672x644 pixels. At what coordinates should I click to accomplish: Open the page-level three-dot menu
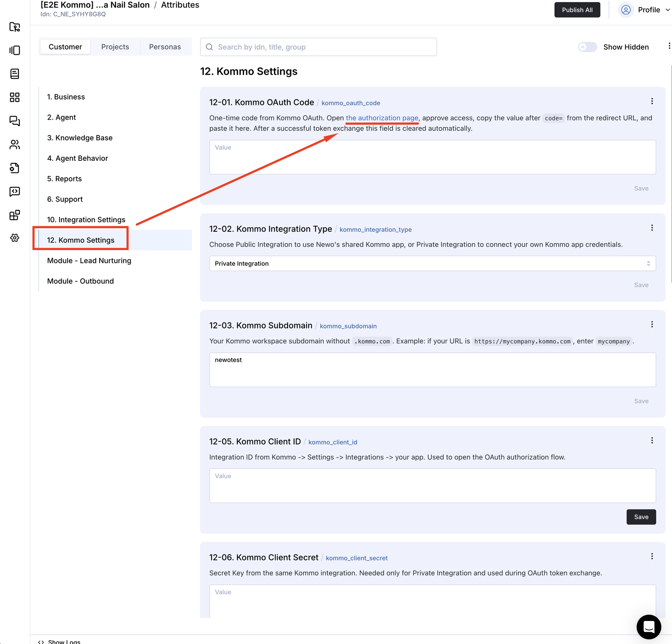tap(669, 46)
